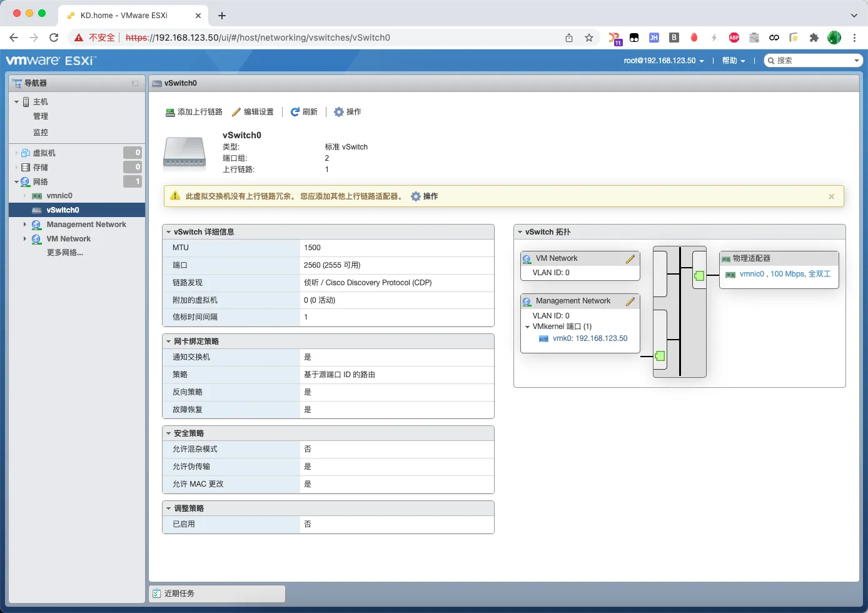The height and width of the screenshot is (613, 868).
Task: Click the physical adapters (物理适配器) NIC icon
Action: click(x=726, y=259)
